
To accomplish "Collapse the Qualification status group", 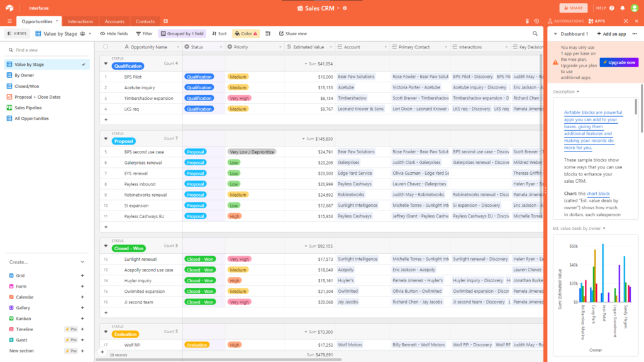I will [x=106, y=63].
